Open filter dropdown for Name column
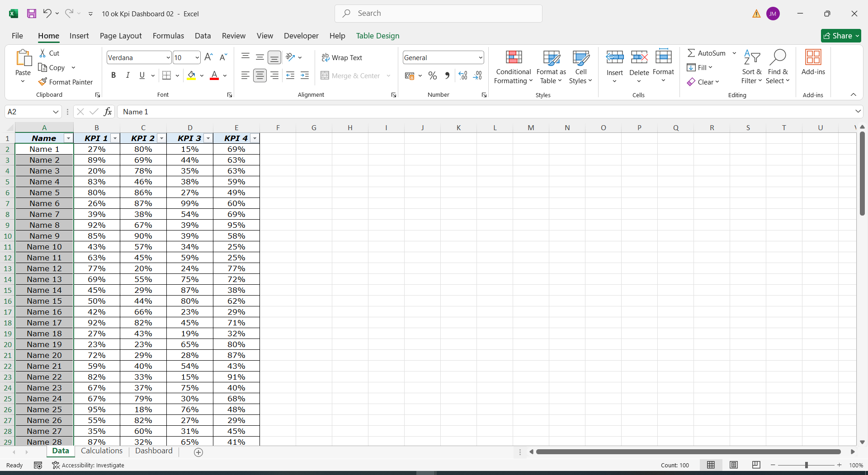Screen dimensions: 868x475 68,138
